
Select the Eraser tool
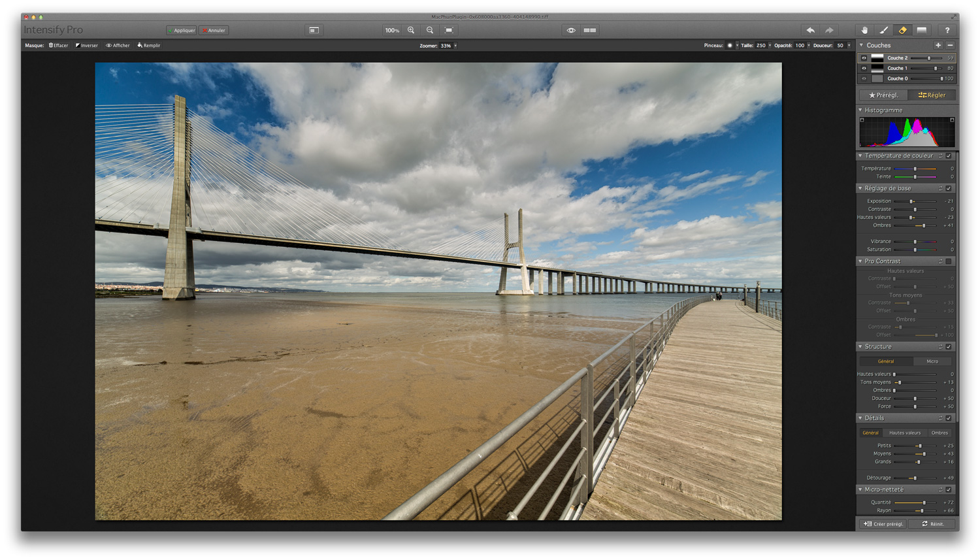(903, 30)
